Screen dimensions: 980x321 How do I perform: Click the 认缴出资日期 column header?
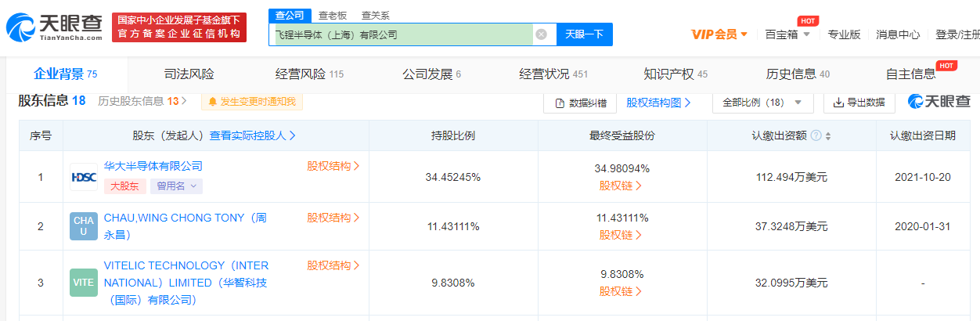pyautogui.click(x=922, y=135)
